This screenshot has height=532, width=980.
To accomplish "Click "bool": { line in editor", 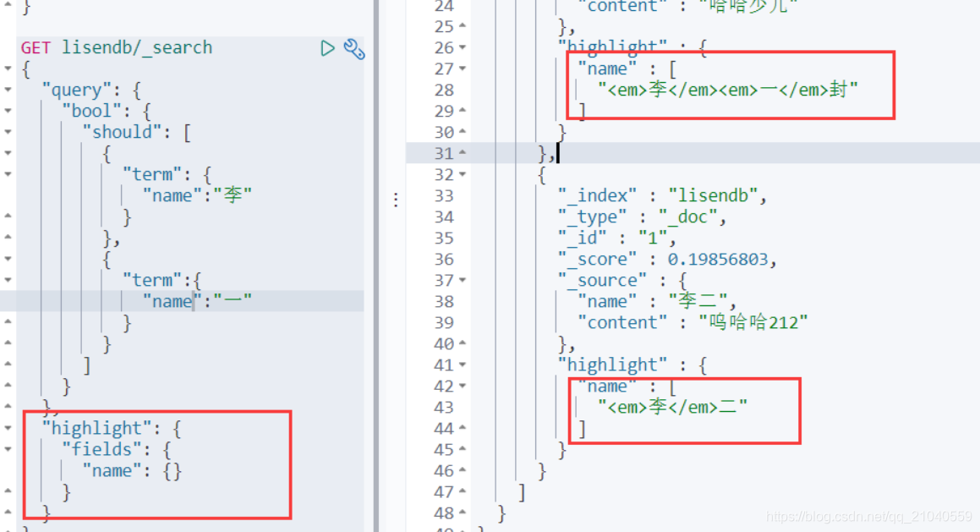I will 107,112.
